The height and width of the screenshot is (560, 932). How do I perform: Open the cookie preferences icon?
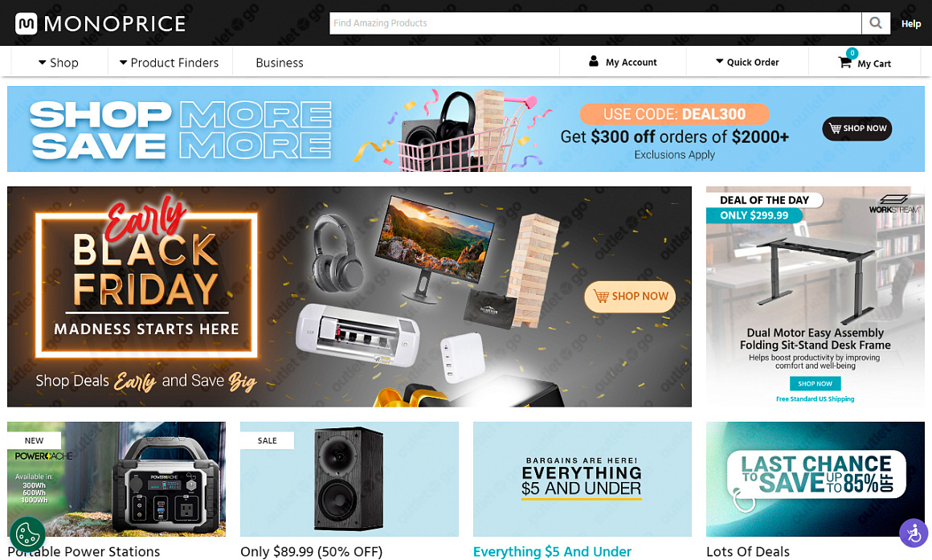(27, 533)
